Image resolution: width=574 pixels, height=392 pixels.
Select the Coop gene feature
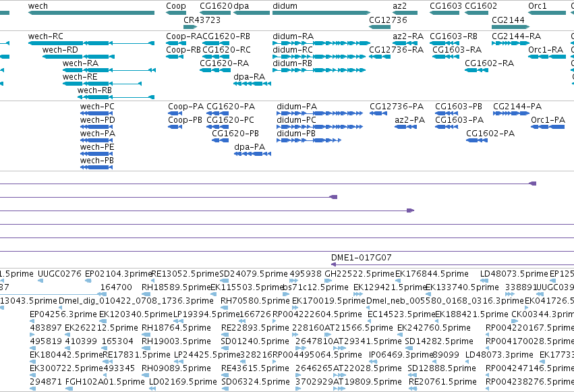(x=176, y=13)
